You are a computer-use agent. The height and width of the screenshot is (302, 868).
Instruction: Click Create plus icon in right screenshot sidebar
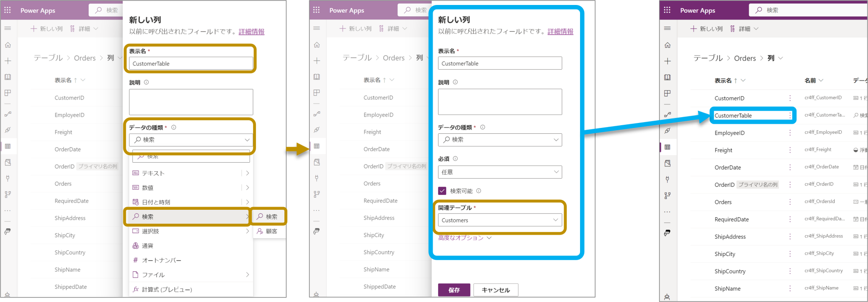pos(667,61)
